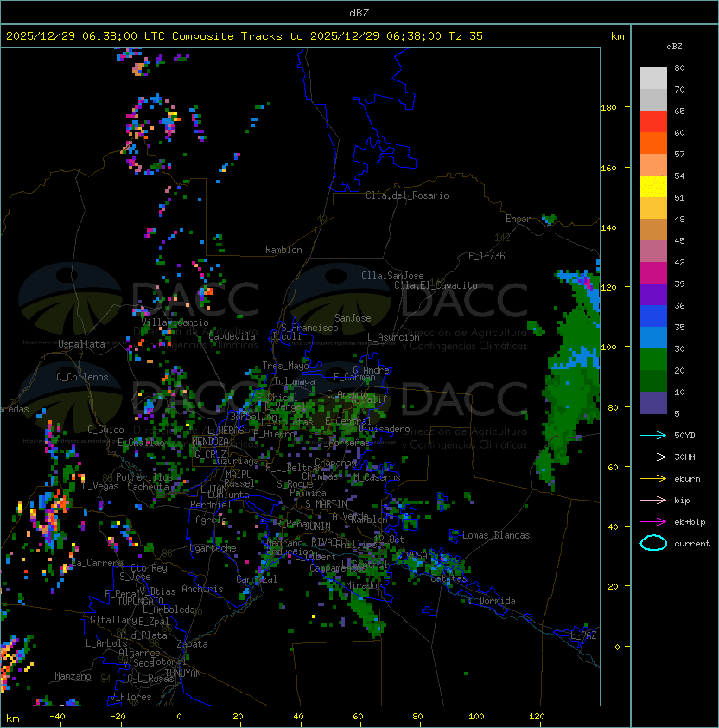Image resolution: width=719 pixels, height=728 pixels.
Task: Click the Clla.El_Cavadito label
Action: pyautogui.click(x=436, y=285)
